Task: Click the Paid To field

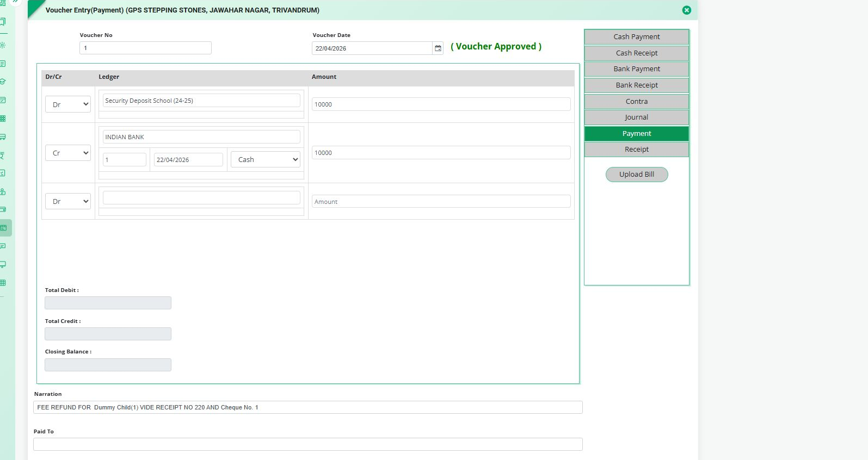Action: 308,444
